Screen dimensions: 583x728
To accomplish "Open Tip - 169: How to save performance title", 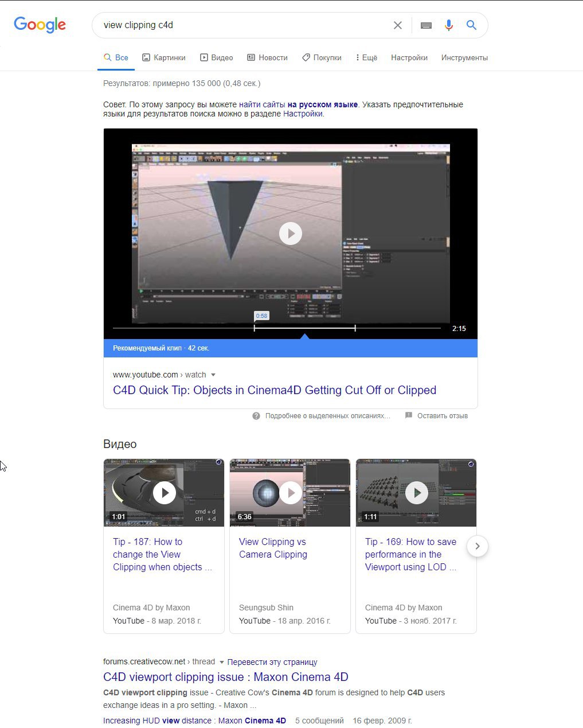I will click(411, 554).
